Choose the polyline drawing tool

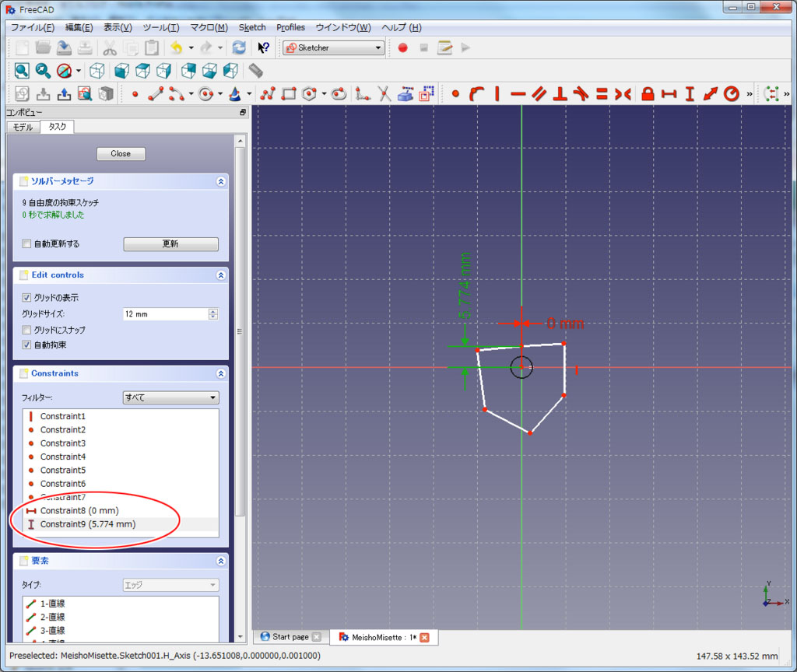pos(268,94)
